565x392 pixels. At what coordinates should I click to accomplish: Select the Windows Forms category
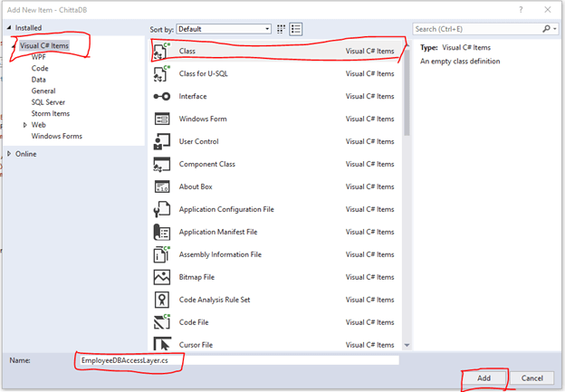coord(56,136)
